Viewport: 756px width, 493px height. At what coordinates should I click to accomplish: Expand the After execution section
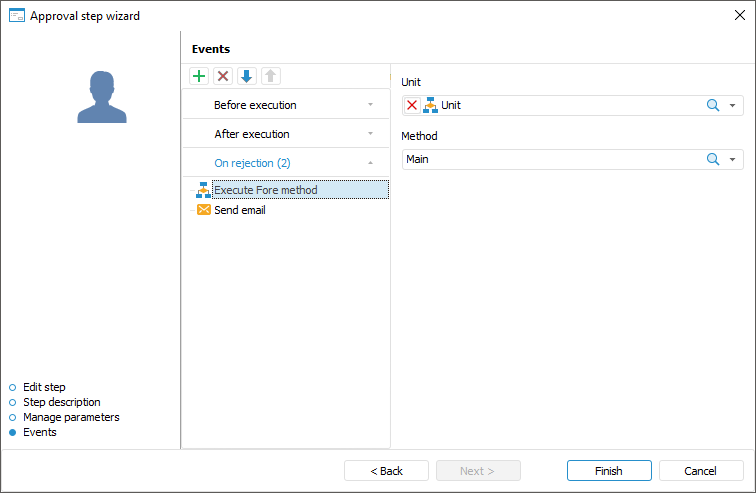click(285, 134)
